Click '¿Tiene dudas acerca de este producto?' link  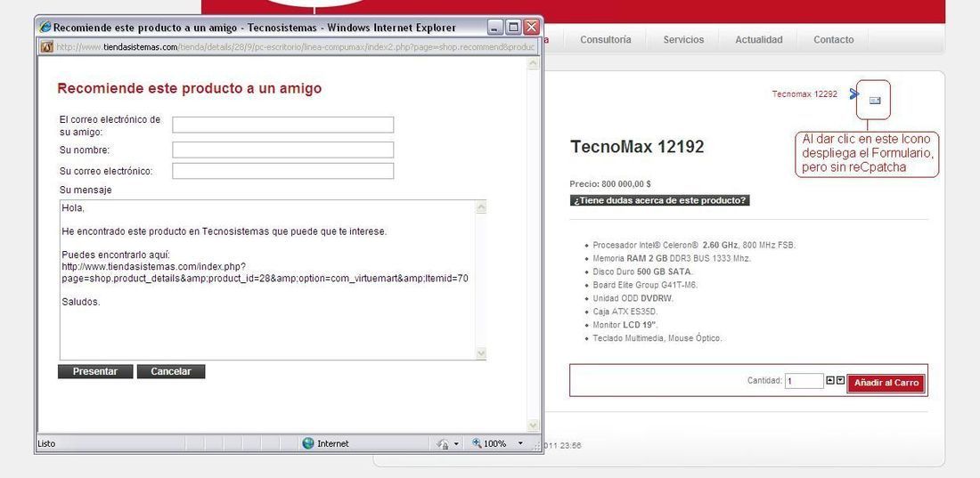659,200
